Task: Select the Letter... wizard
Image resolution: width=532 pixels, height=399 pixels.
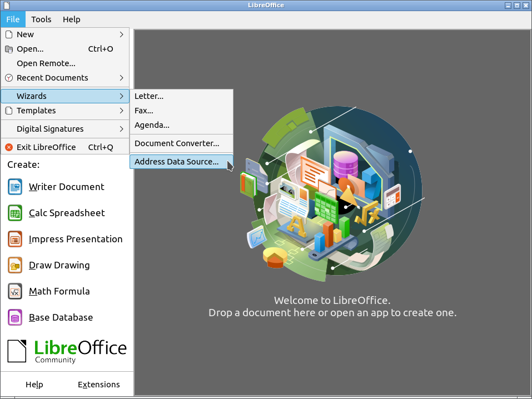Action: click(x=182, y=96)
